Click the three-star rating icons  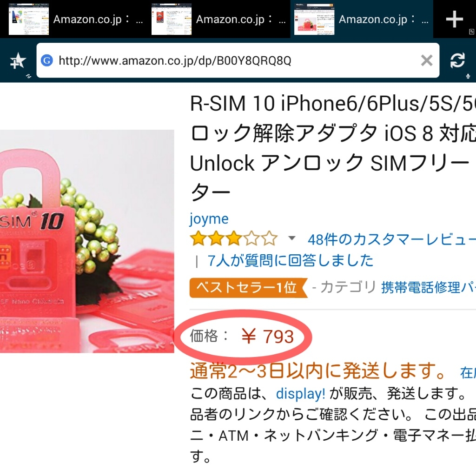coord(233,238)
